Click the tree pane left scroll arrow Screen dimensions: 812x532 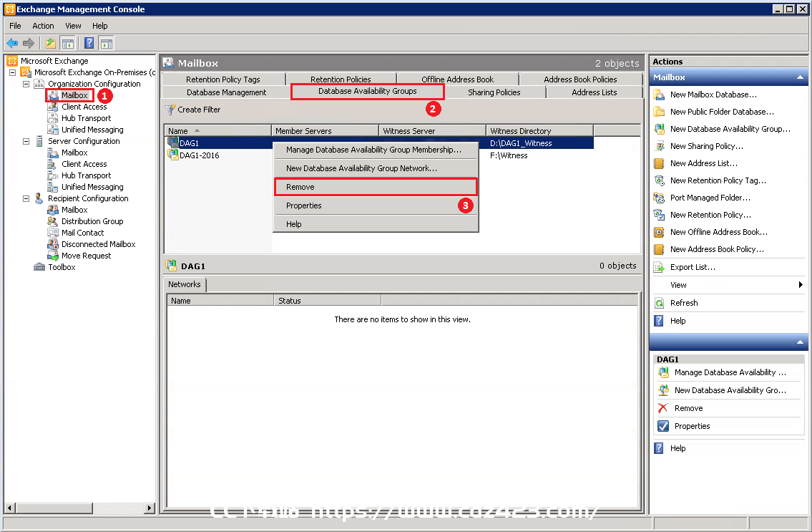(x=9, y=508)
